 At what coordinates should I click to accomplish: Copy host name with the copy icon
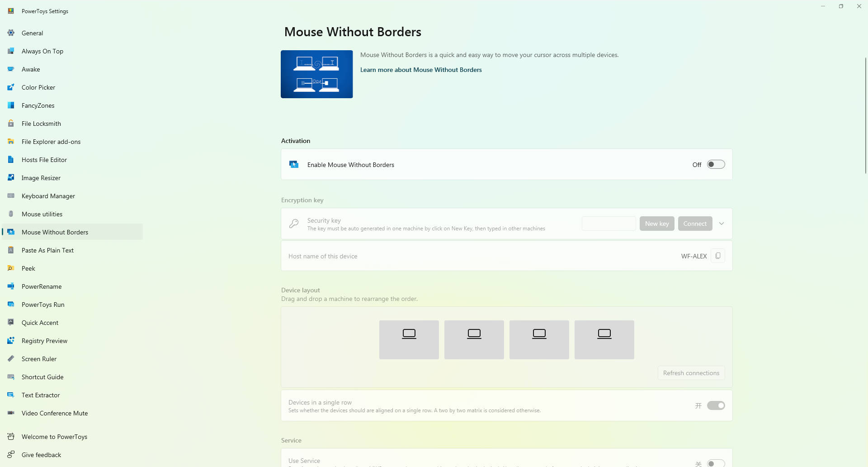coord(717,256)
